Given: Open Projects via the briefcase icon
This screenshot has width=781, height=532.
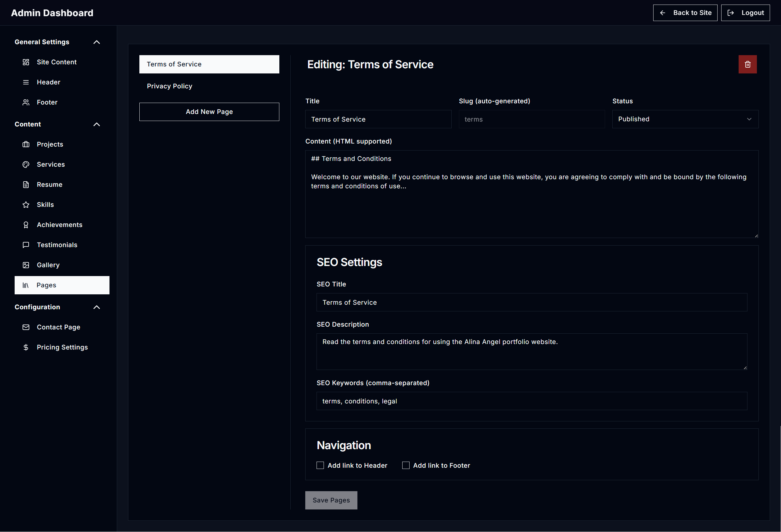Looking at the screenshot, I should [26, 144].
